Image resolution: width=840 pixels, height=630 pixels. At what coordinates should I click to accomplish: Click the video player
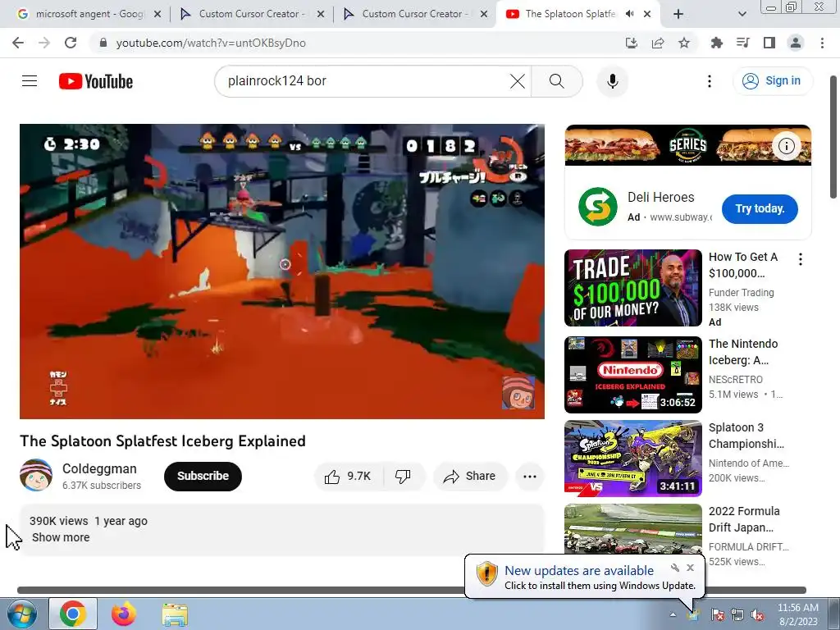282,271
